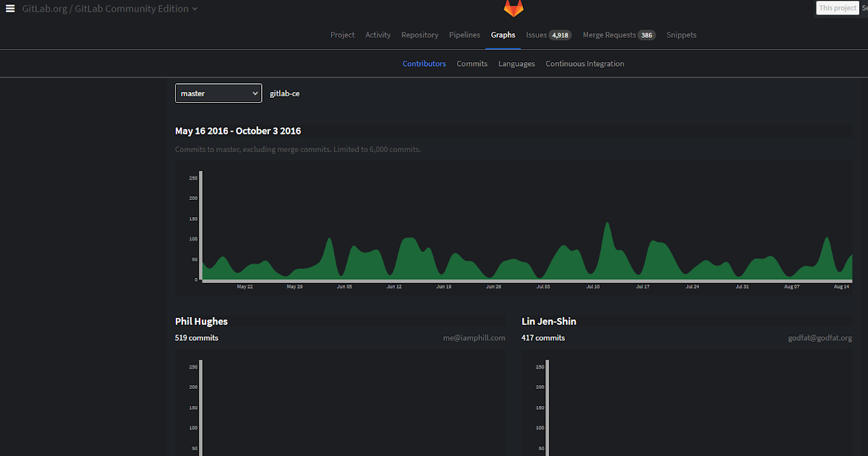The width and height of the screenshot is (868, 456).
Task: Click the GitLab.org group link
Action: point(45,9)
